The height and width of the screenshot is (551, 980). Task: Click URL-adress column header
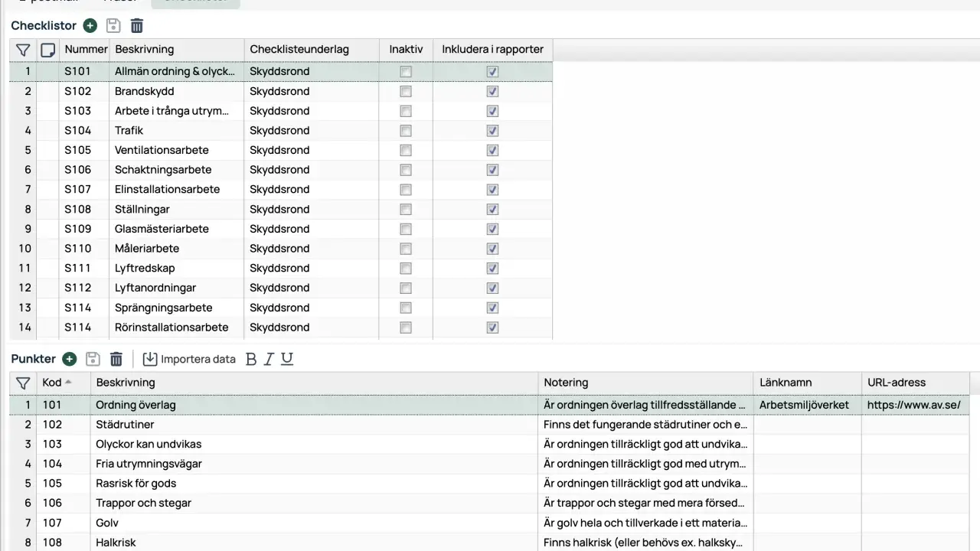tap(915, 383)
